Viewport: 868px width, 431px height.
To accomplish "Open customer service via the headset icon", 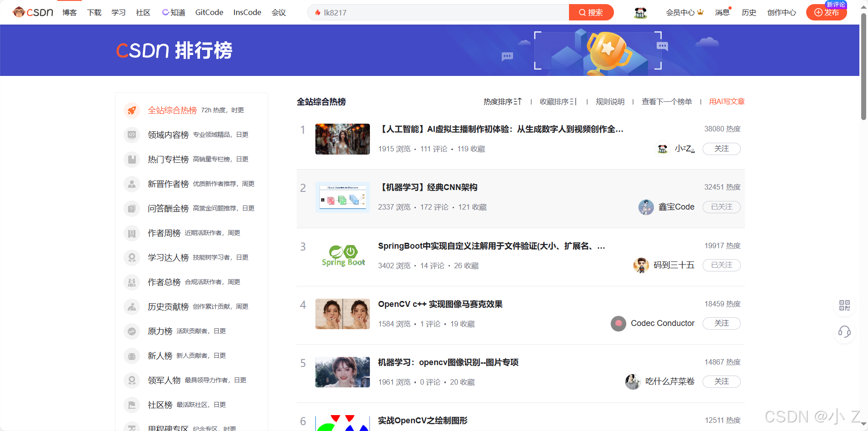I will 845,332.
